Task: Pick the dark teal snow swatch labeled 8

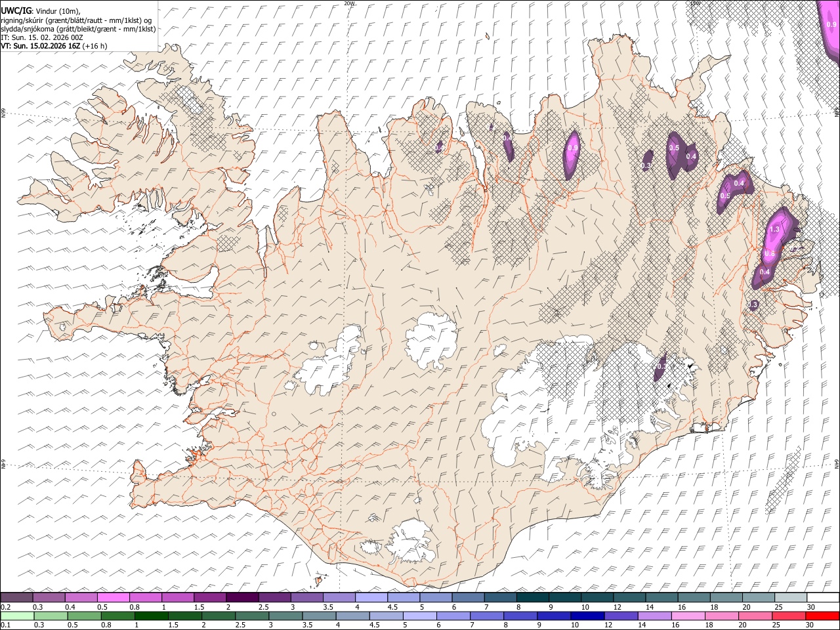Action: pyautogui.click(x=532, y=597)
